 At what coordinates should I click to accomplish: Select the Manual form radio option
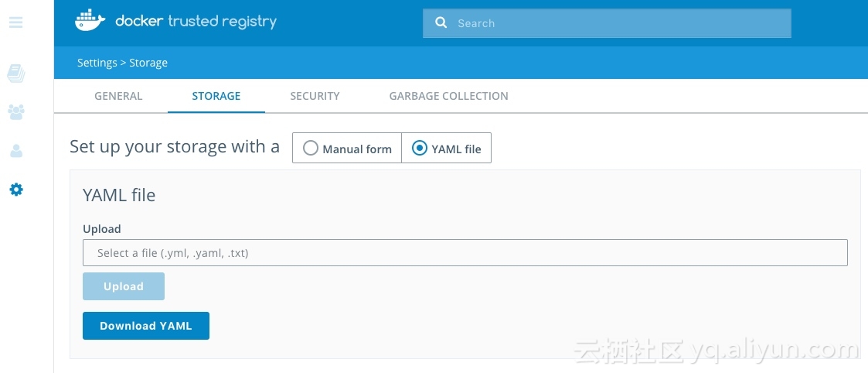pyautogui.click(x=347, y=149)
